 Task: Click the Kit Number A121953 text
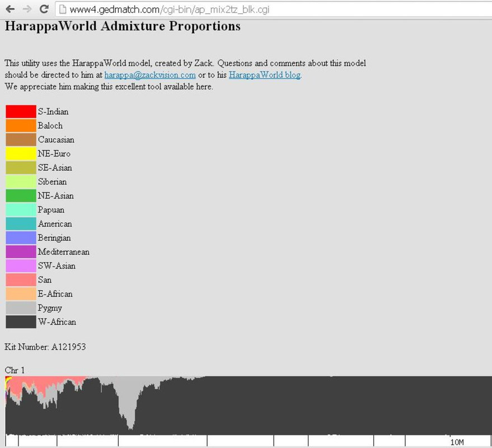[45, 347]
